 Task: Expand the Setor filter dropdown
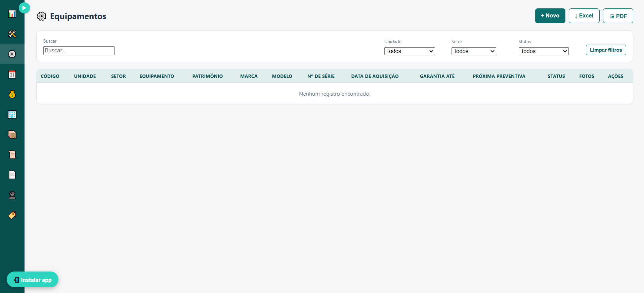[474, 51]
